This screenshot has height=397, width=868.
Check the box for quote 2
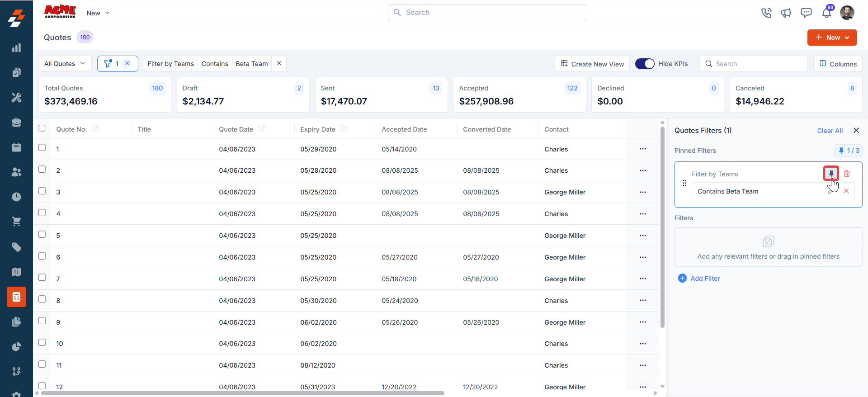pyautogui.click(x=42, y=169)
